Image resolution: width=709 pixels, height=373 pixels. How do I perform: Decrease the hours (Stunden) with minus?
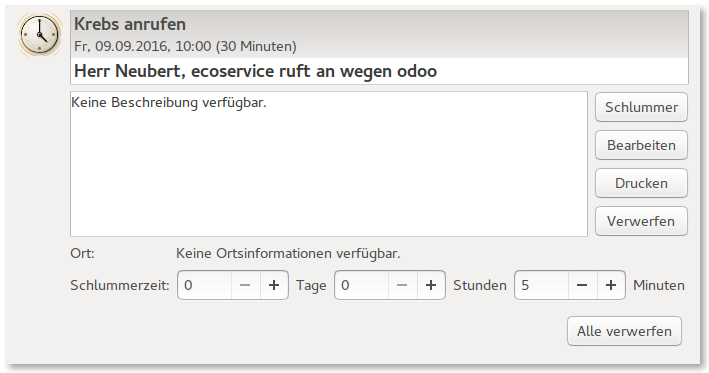tap(402, 285)
